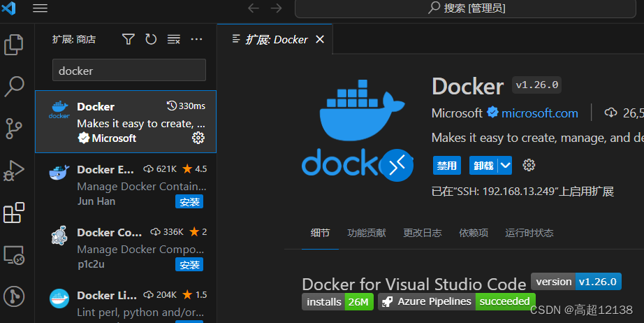Click the 卸载 uninstall button
This screenshot has width=644, height=323.
click(x=483, y=166)
